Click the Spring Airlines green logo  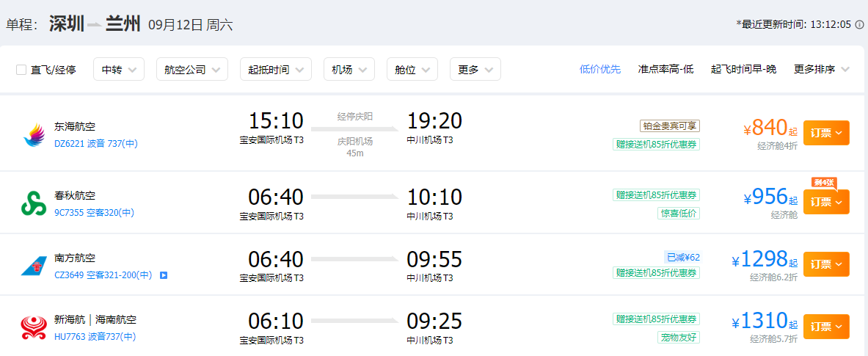34,203
